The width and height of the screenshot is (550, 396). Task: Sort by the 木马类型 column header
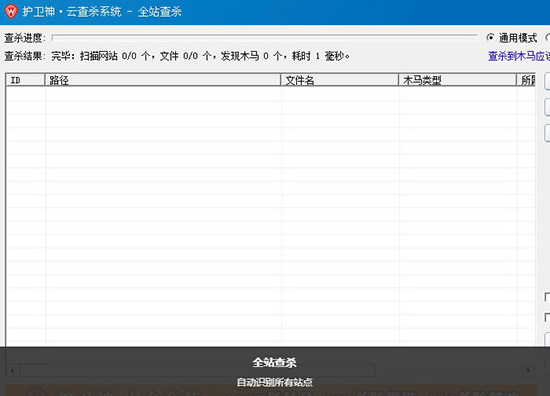tap(457, 80)
